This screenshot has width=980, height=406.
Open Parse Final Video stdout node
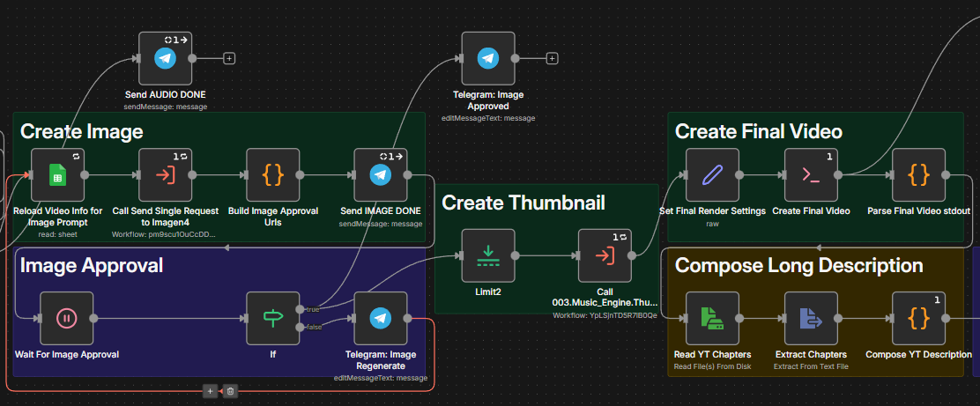(x=918, y=174)
